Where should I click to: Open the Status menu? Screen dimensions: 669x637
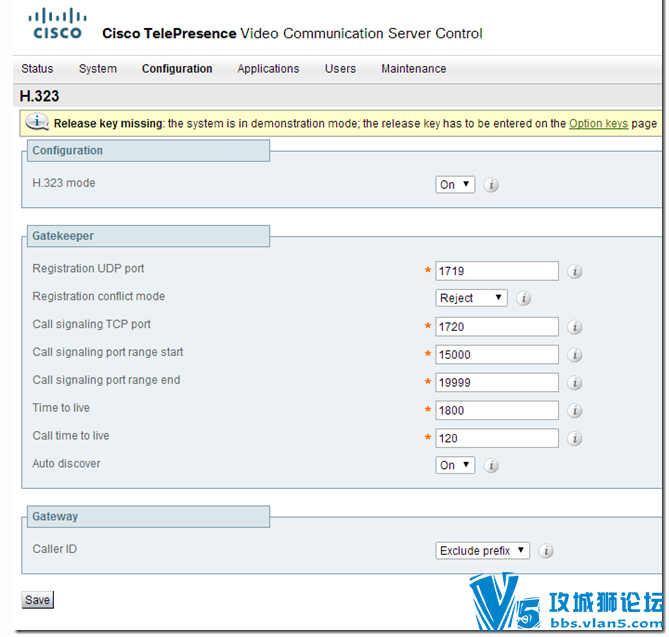[37, 69]
